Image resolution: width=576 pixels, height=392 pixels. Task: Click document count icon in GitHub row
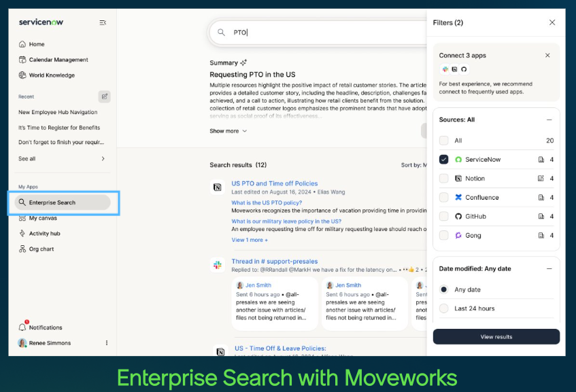pos(541,216)
